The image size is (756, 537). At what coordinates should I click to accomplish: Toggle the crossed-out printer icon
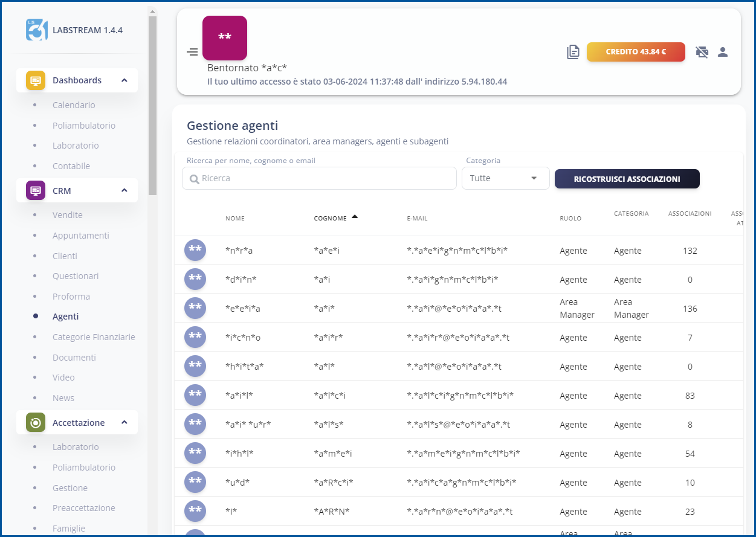[702, 52]
